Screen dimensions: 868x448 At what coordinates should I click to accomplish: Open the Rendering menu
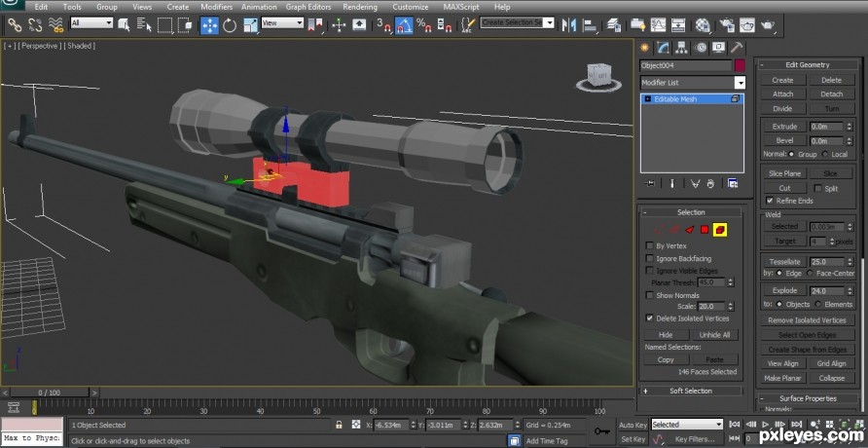[x=360, y=7]
